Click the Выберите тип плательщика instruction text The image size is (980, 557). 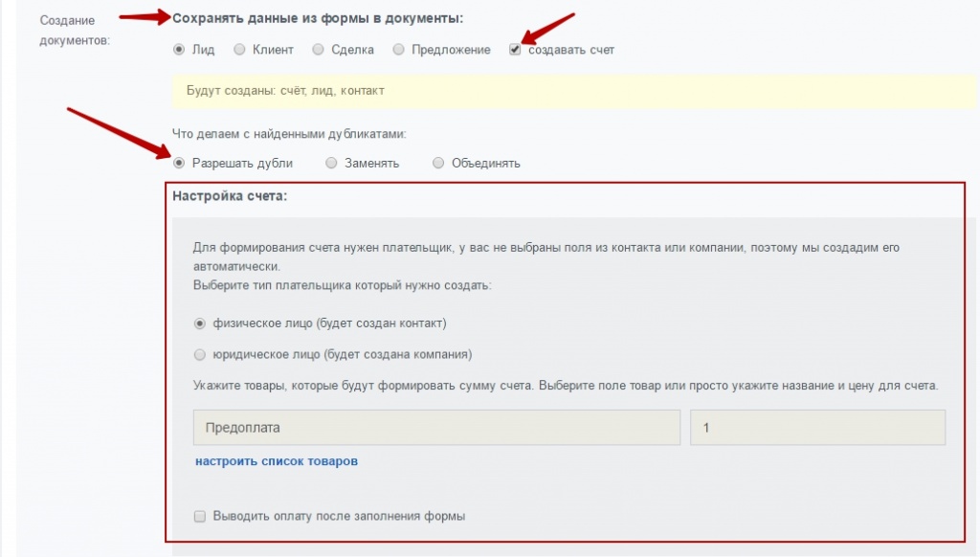[x=342, y=285]
